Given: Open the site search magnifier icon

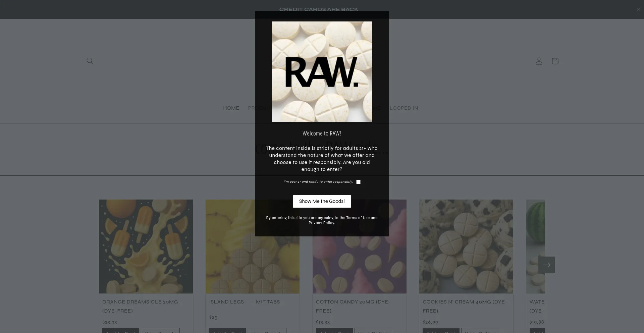Looking at the screenshot, I should 90,61.
